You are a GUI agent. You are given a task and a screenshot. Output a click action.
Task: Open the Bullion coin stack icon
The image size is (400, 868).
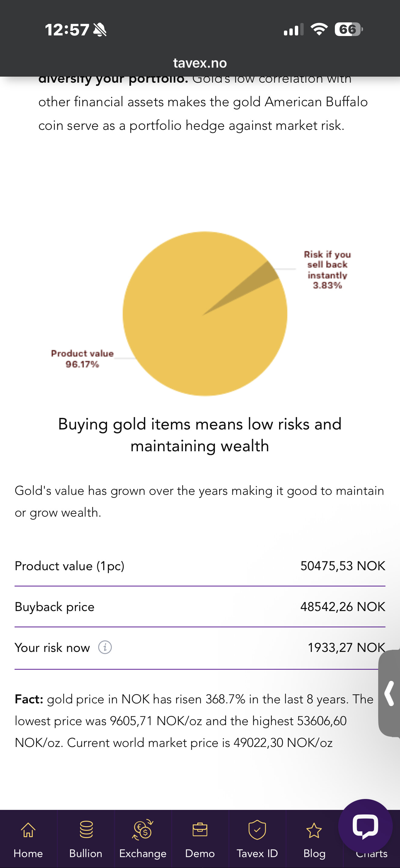pyautogui.click(x=86, y=830)
